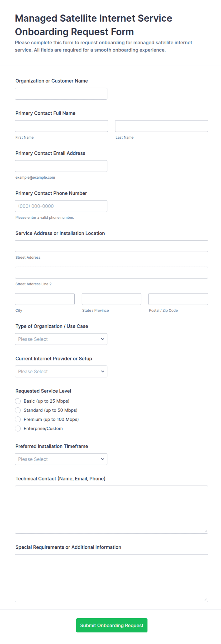221x644 pixels.
Task: Focus the Postal / Zip Code field
Action: pos(178,299)
